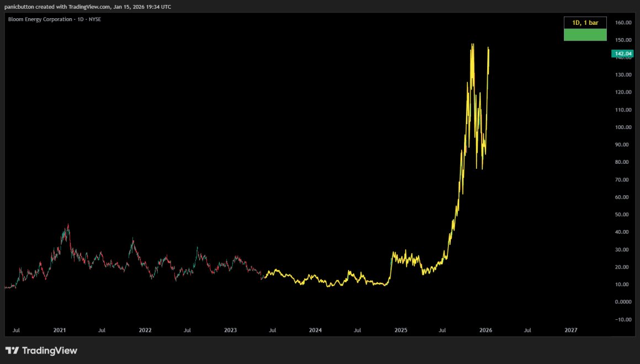Click the 130.00 price axis label
Viewport: 640px width, 364px height.
click(x=623, y=74)
